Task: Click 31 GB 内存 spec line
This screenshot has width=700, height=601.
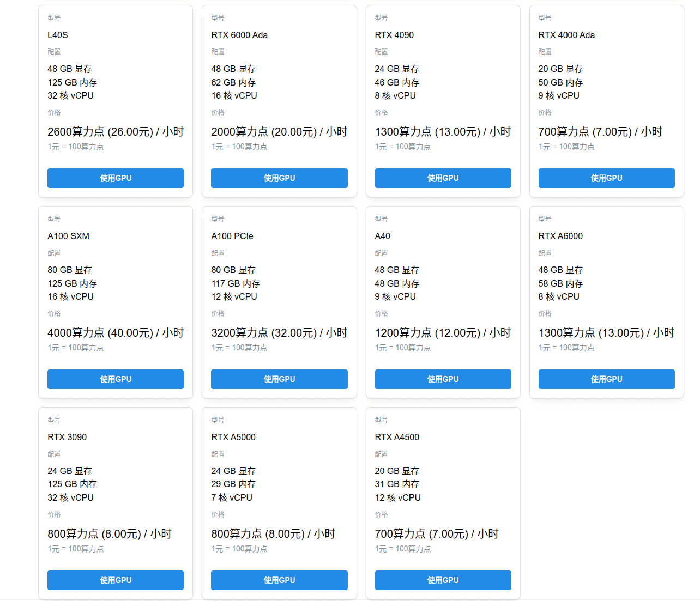Action: click(x=397, y=484)
